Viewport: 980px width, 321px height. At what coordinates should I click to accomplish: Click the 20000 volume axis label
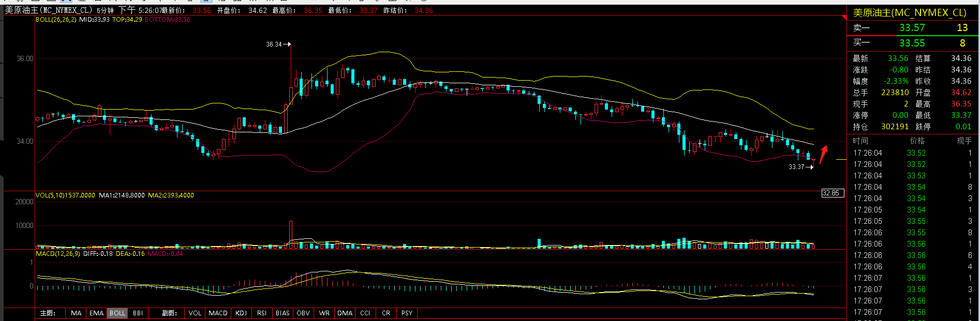pos(24,202)
